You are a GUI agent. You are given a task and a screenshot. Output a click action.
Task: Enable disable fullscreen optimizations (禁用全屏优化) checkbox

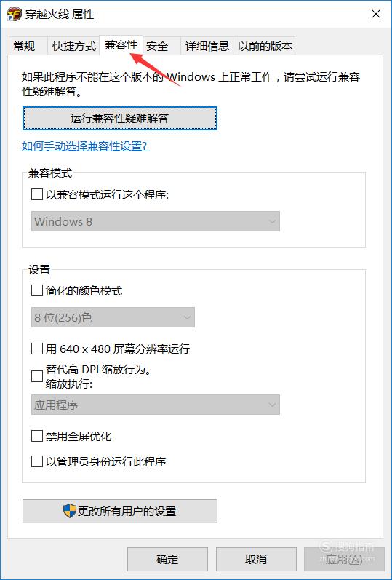(x=37, y=436)
